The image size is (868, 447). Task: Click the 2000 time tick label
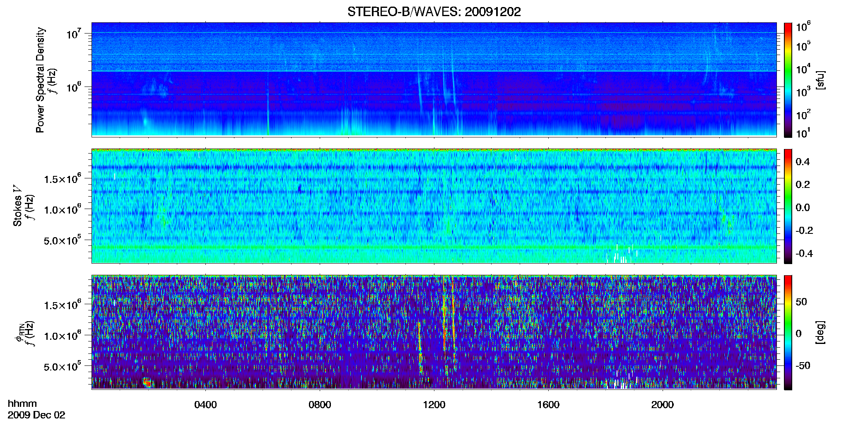pos(663,405)
